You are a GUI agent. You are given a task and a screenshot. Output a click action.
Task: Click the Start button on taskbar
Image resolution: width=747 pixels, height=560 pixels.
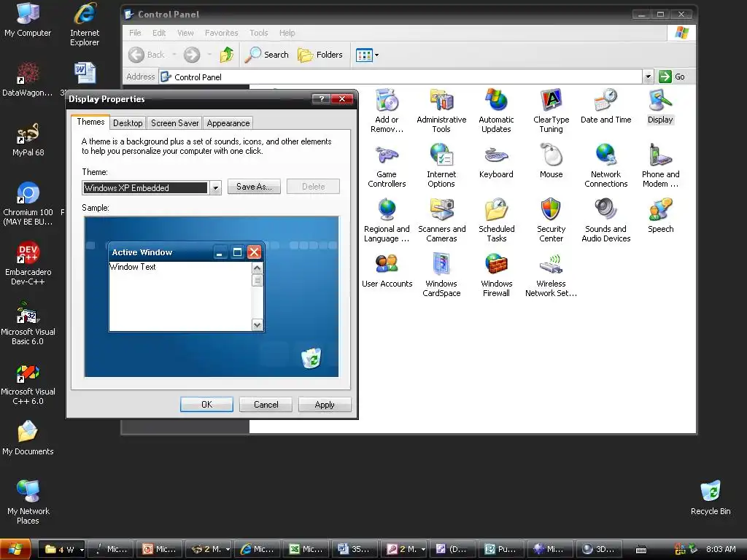click(x=15, y=549)
